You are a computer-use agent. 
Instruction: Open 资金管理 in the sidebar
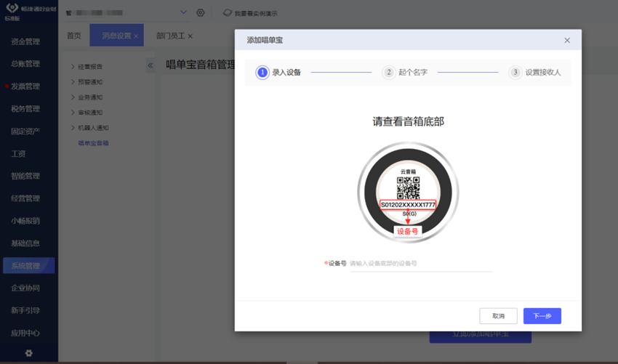[x=25, y=41]
